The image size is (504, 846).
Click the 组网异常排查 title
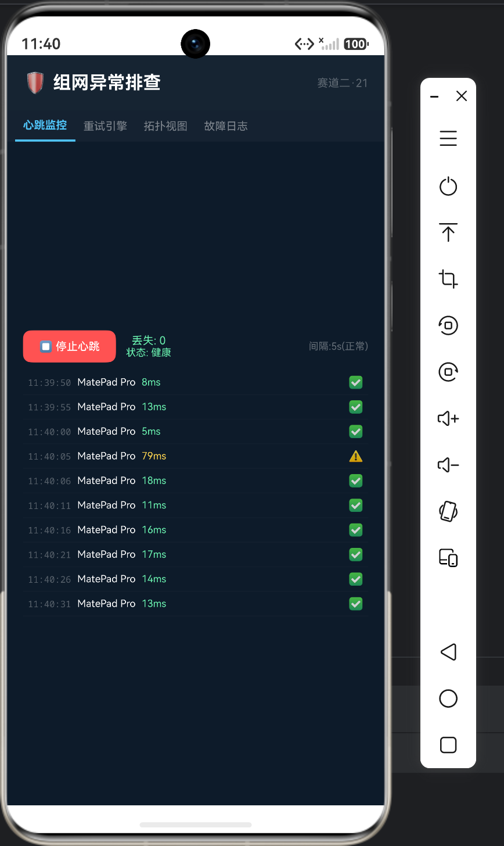tap(107, 83)
